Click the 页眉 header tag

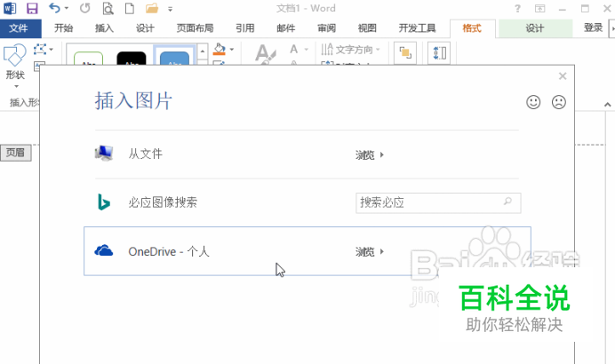click(x=16, y=153)
